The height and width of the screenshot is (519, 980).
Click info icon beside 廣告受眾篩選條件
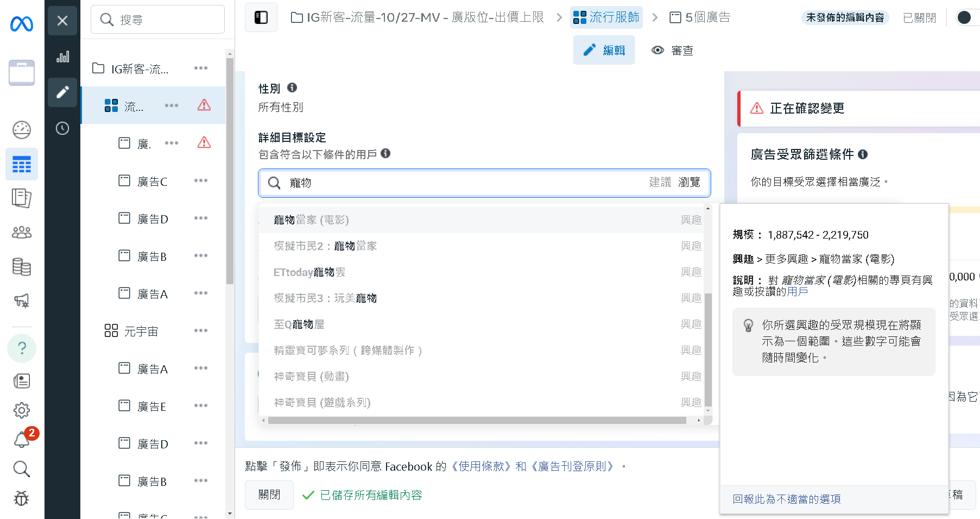(863, 154)
